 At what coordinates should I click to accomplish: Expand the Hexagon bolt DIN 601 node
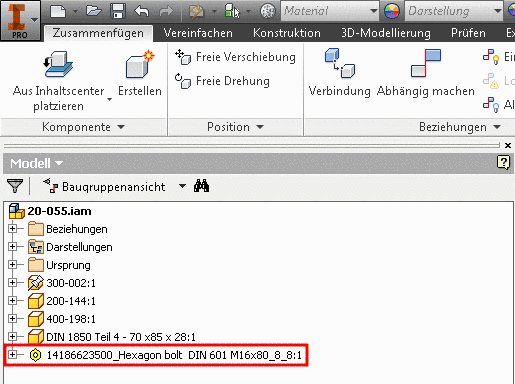[12, 355]
